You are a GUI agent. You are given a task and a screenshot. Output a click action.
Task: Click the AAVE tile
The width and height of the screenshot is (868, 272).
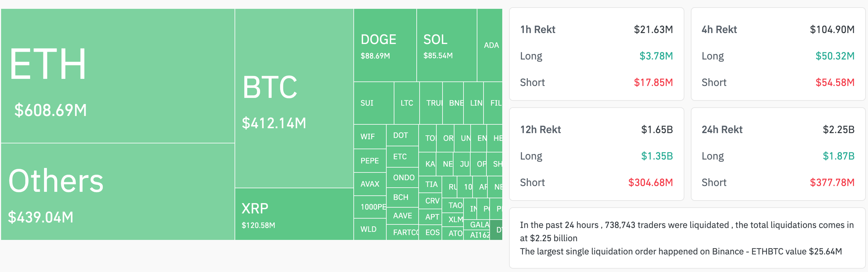[x=402, y=216]
